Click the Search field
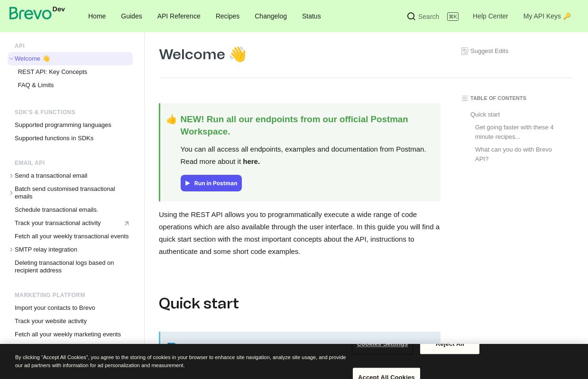Viewport: 588px width, 379px height. pos(432,17)
